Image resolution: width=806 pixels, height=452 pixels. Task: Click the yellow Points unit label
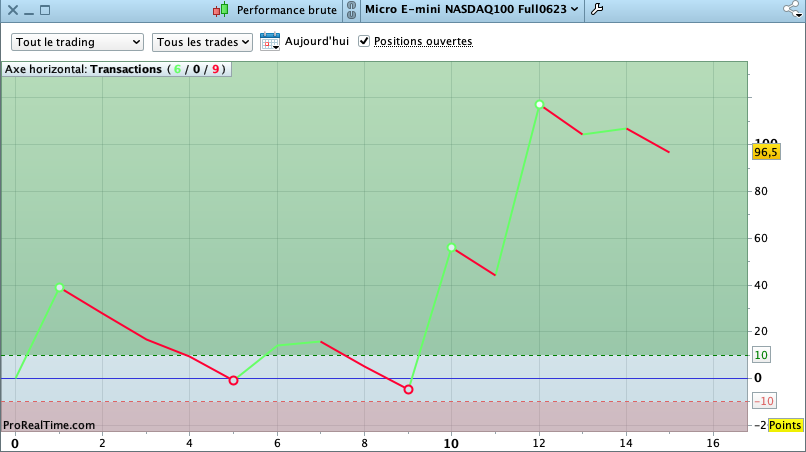click(x=785, y=426)
